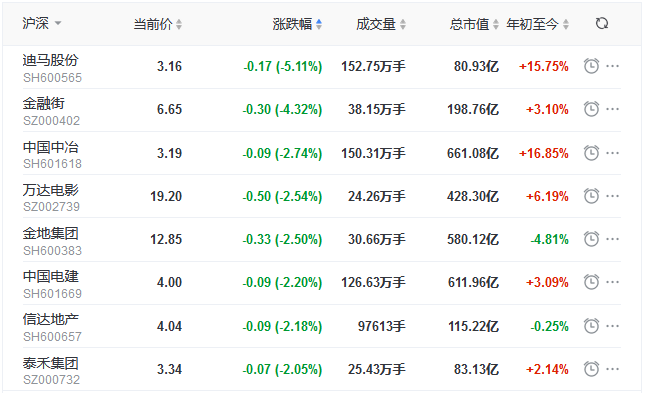Expand the 沪深 market dropdown
Screen dimensions: 645x393
(x=42, y=23)
